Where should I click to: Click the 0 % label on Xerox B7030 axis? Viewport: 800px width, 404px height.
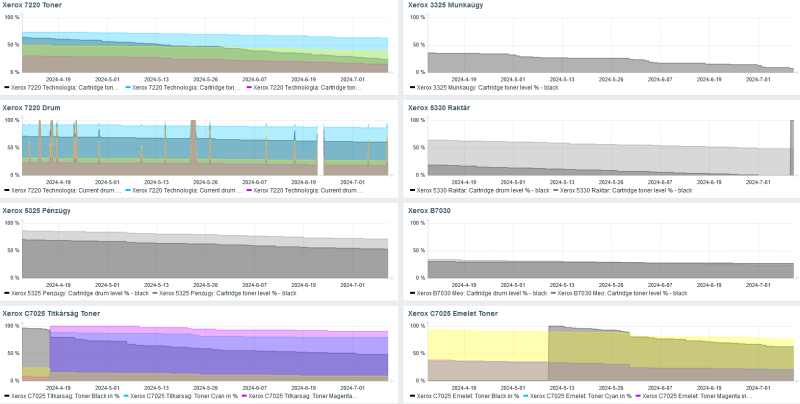pyautogui.click(x=420, y=278)
